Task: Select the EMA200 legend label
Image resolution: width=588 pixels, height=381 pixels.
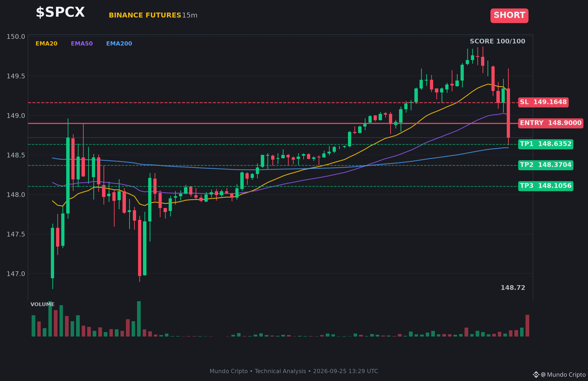Action: point(119,43)
